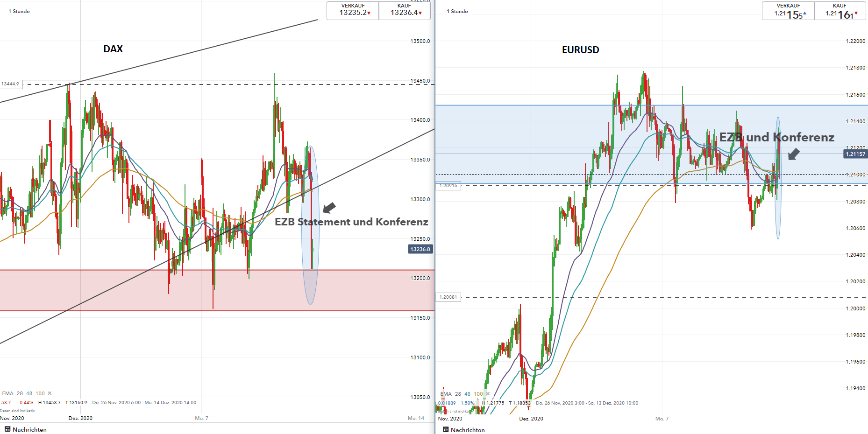Open Nachrichten panel under the DAX chart
Screen dimensions: 868x434
tap(26, 429)
